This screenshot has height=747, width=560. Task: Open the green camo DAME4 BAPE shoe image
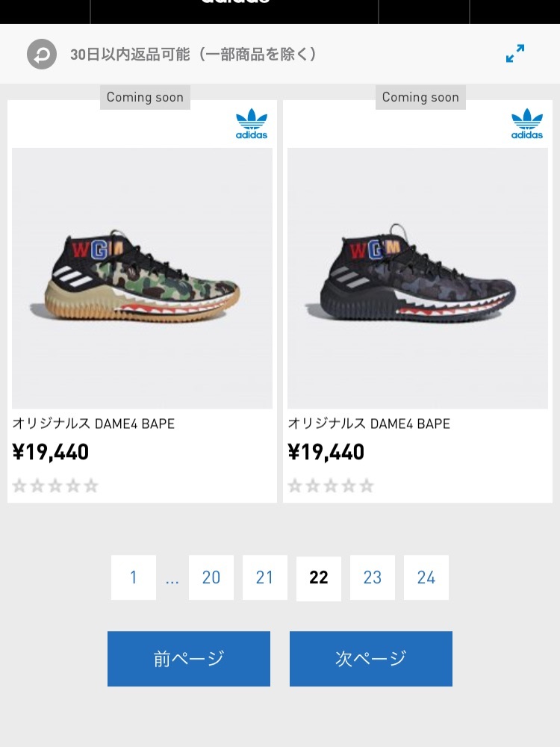(143, 278)
